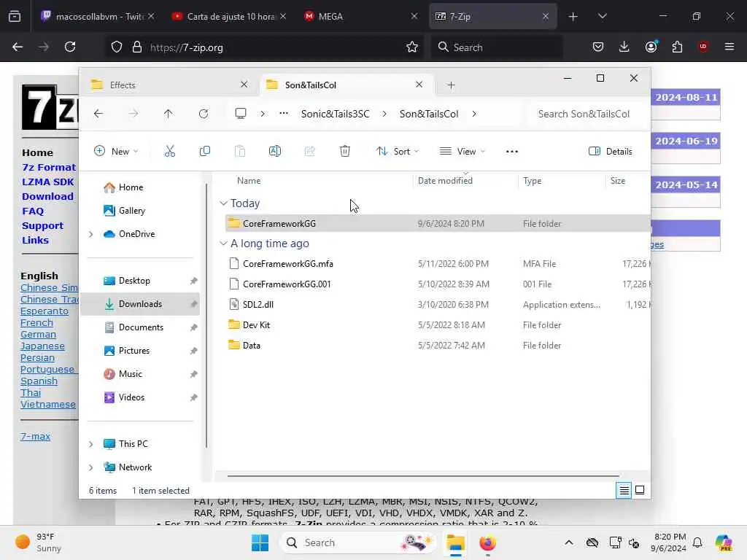This screenshot has width=747, height=560.
Task: Bookmark this page with the star icon
Action: (x=412, y=47)
